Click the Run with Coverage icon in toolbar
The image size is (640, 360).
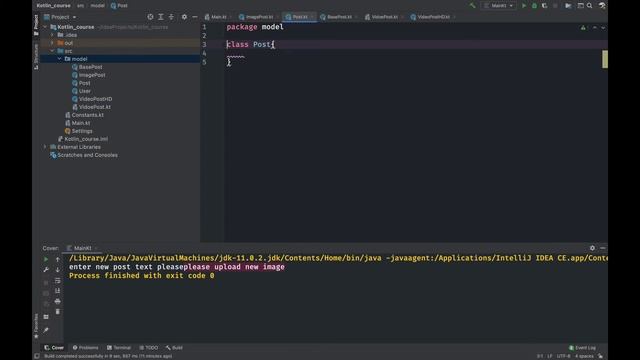pos(544,6)
